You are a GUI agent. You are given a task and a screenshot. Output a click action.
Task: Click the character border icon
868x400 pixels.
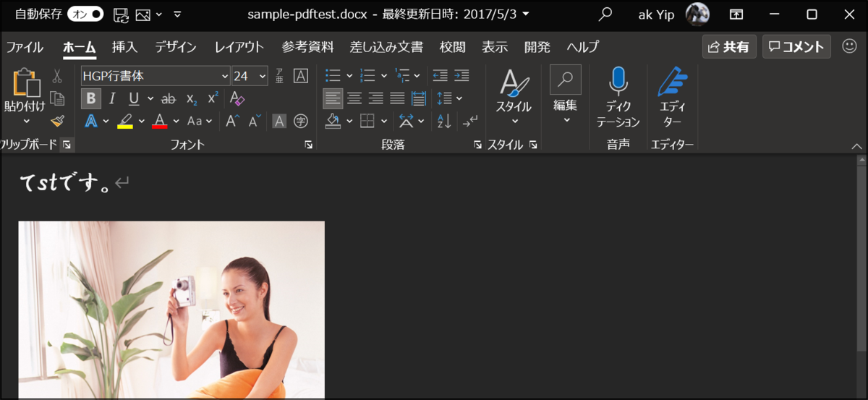click(300, 76)
